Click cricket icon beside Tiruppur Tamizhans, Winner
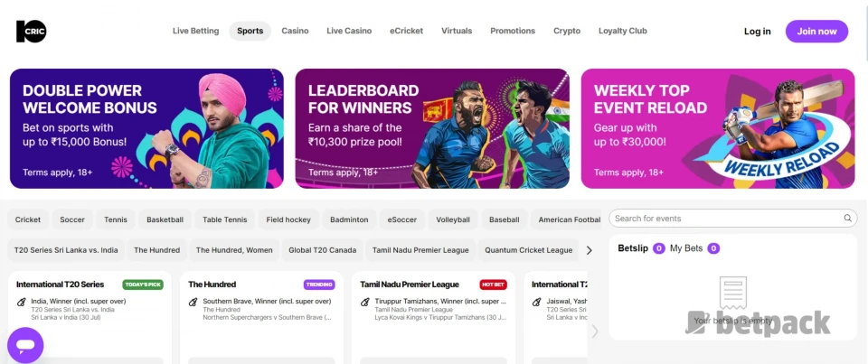This screenshot has height=364, width=868. [364, 302]
